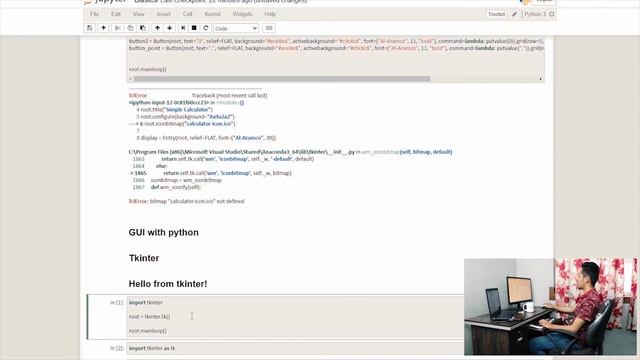The image size is (640, 360).
Task: Open the Help menu
Action: coord(270,14)
